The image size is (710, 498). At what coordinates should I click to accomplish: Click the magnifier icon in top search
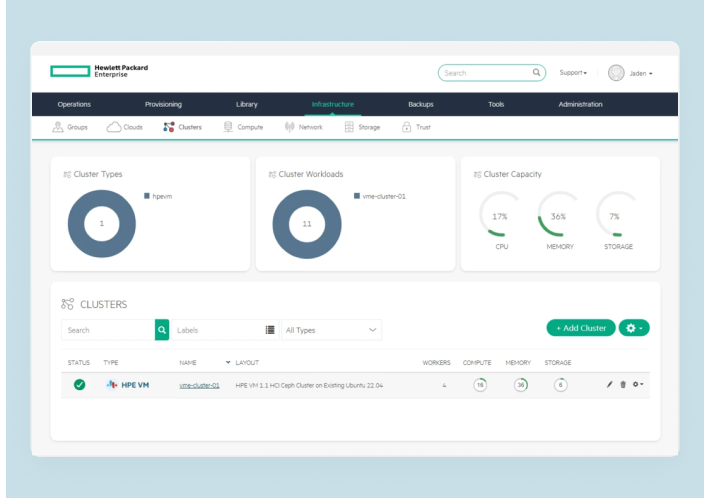536,72
